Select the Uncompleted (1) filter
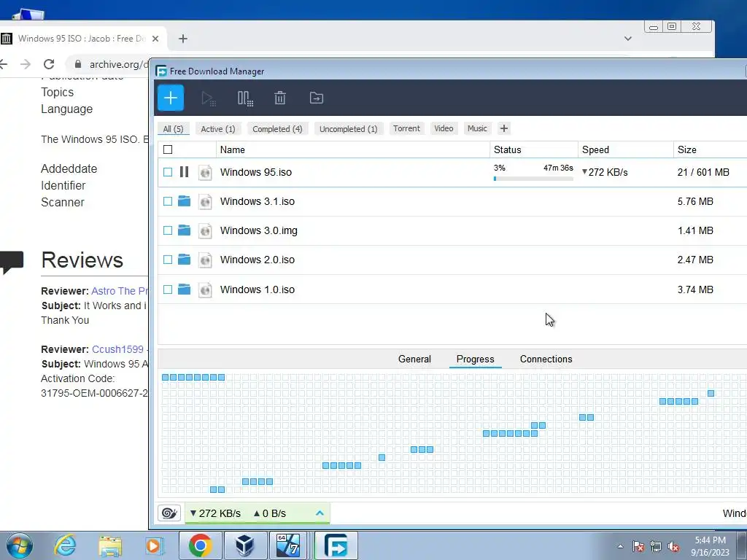 coord(348,128)
